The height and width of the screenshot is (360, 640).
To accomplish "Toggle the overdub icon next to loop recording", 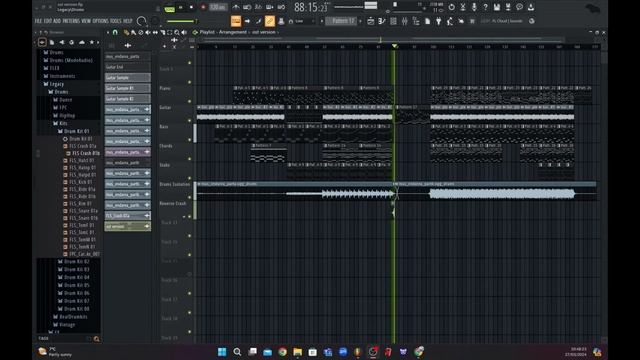I will pyautogui.click(x=269, y=7).
